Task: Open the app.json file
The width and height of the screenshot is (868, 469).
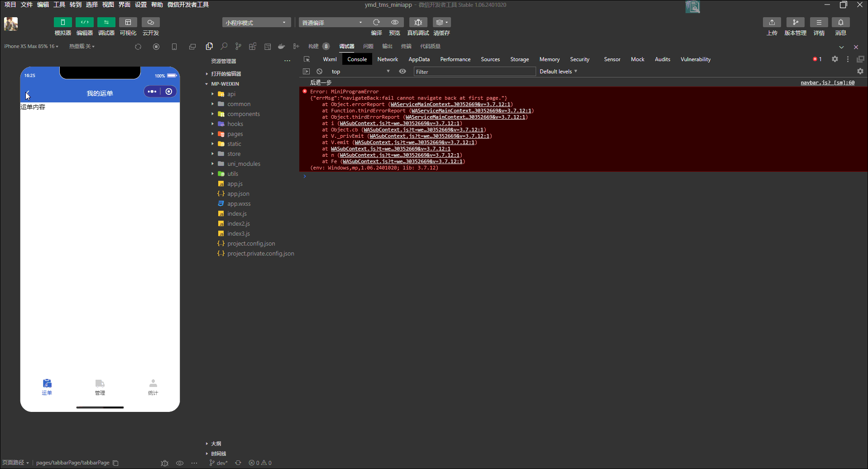Action: (x=238, y=193)
